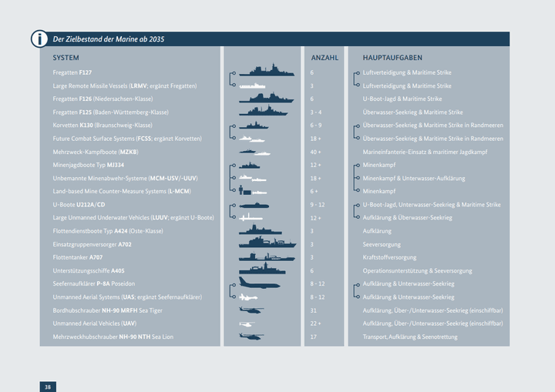Click the LRMV vessel silhouette
Screen dimensions: 555x392
point(252,85)
